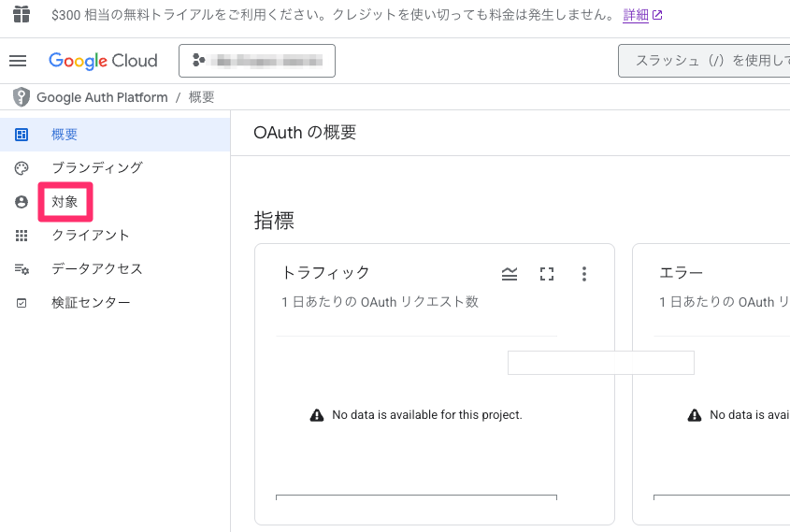The width and height of the screenshot is (790, 532).
Task: Click the gift icon in trial banner
Action: pos(22,15)
